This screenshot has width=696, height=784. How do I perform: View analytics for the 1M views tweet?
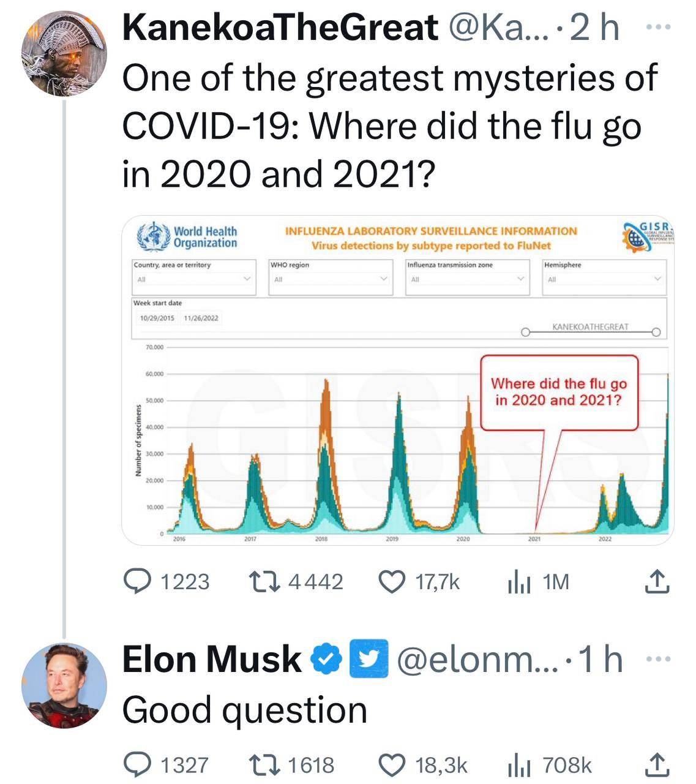coord(518,582)
